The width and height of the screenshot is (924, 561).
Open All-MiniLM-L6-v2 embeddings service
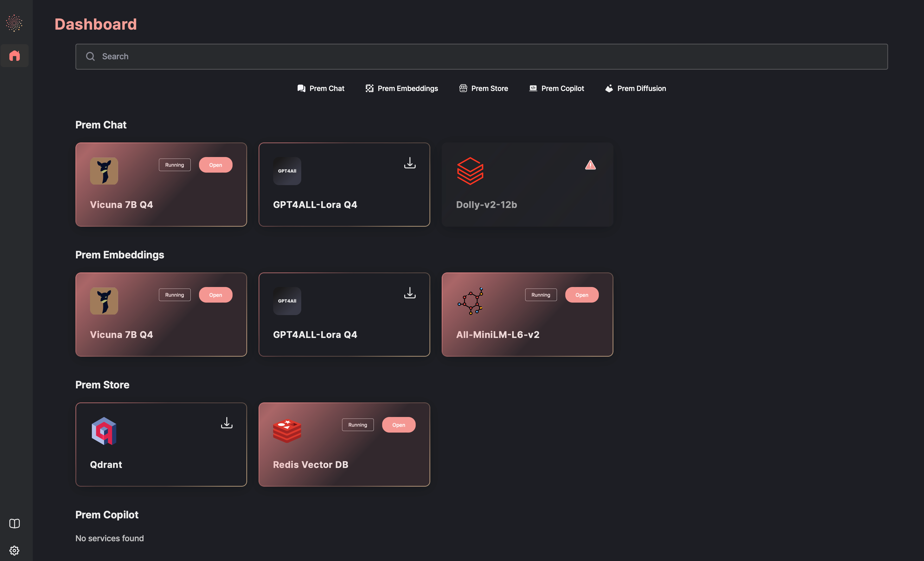click(582, 295)
